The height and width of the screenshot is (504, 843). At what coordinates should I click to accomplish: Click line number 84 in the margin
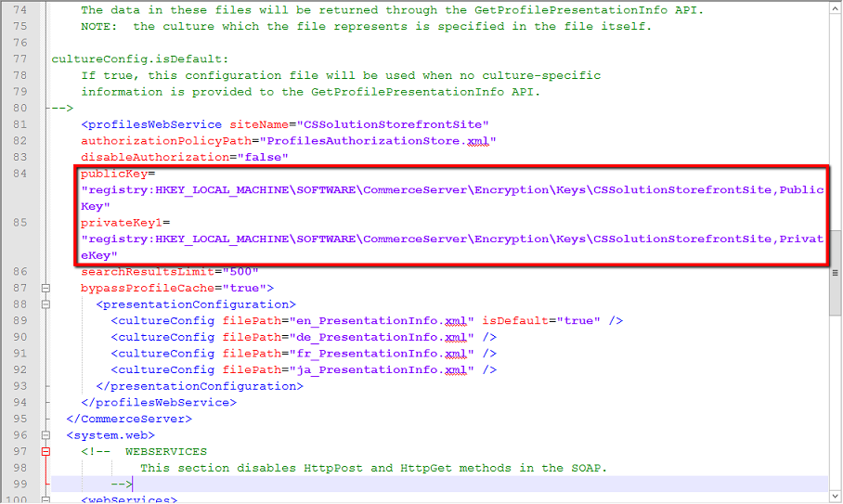click(x=19, y=173)
